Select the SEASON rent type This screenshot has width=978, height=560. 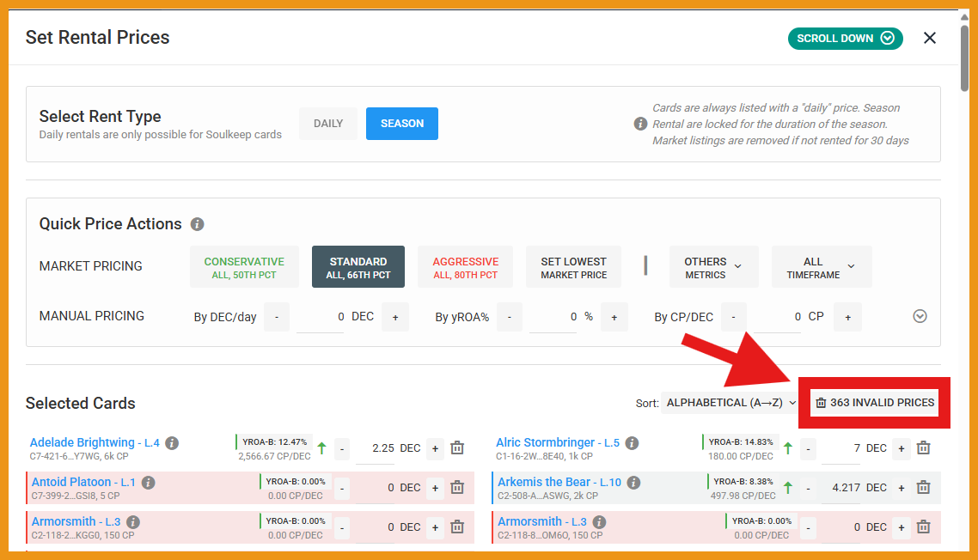(x=401, y=124)
